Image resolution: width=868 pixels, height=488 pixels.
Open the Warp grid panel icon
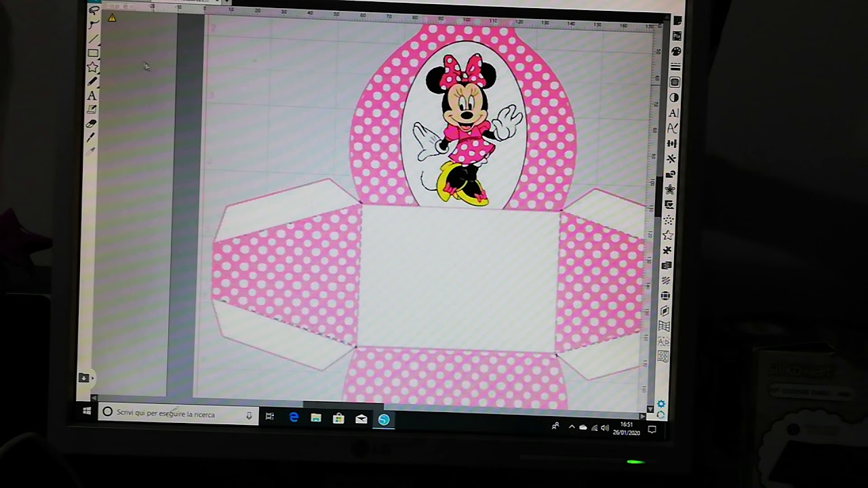(x=665, y=326)
